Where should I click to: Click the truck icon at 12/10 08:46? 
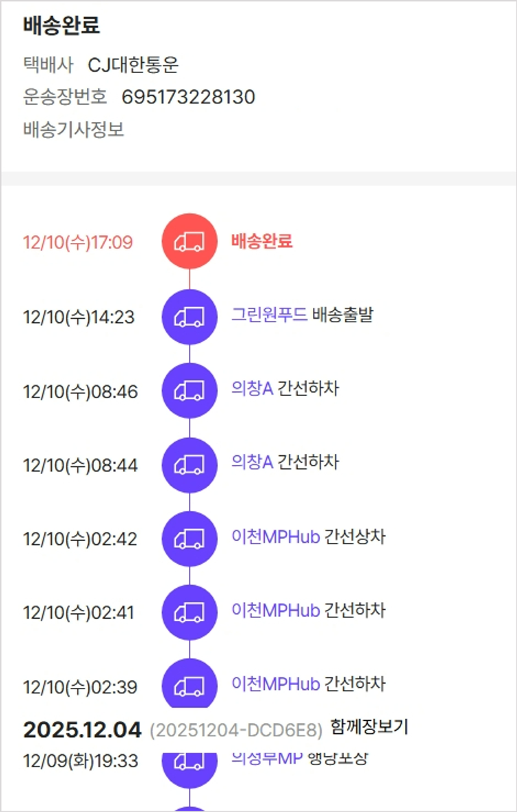point(190,391)
